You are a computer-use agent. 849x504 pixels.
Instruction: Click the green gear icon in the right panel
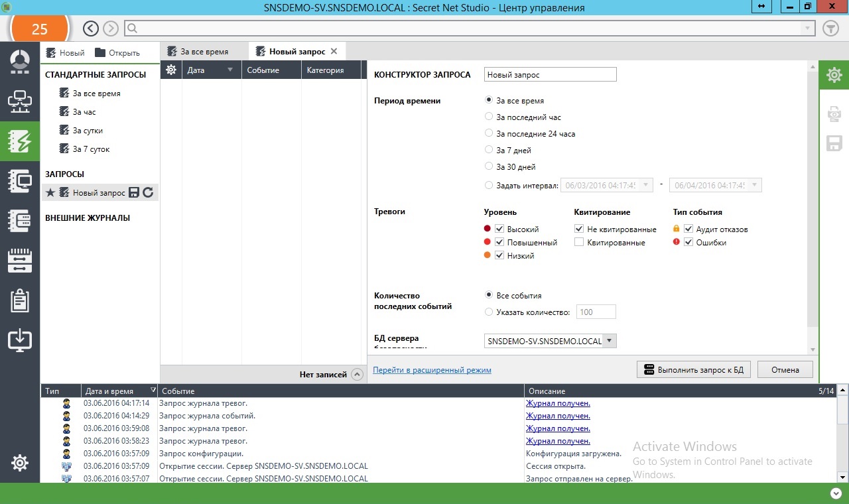pyautogui.click(x=834, y=76)
